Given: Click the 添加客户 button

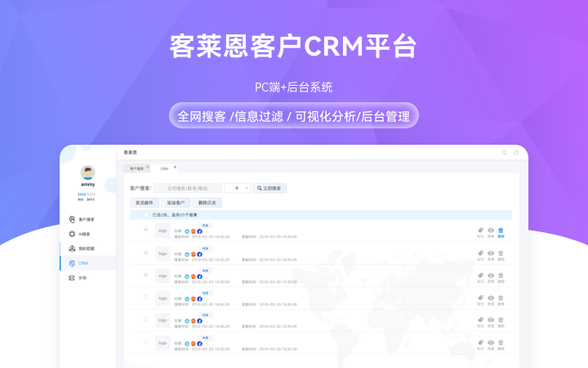Looking at the screenshot, I should coord(176,203).
